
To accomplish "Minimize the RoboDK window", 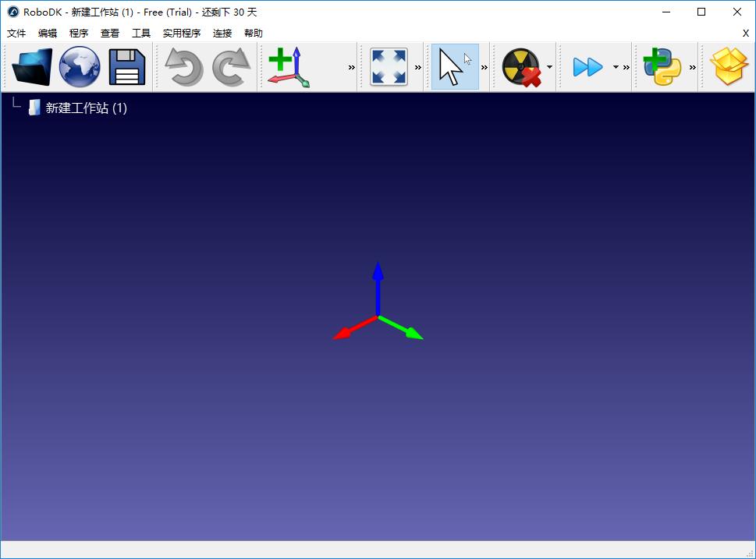I will pyautogui.click(x=666, y=12).
